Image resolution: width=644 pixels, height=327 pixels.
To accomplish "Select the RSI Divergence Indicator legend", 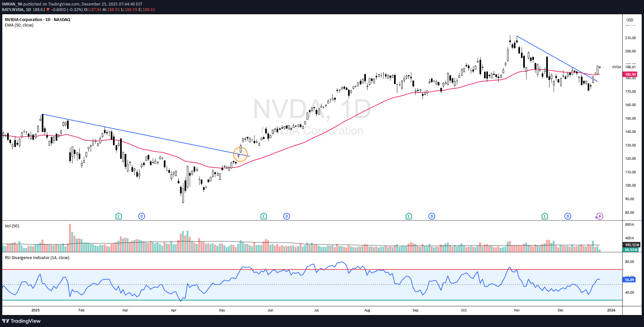I will tap(37, 258).
